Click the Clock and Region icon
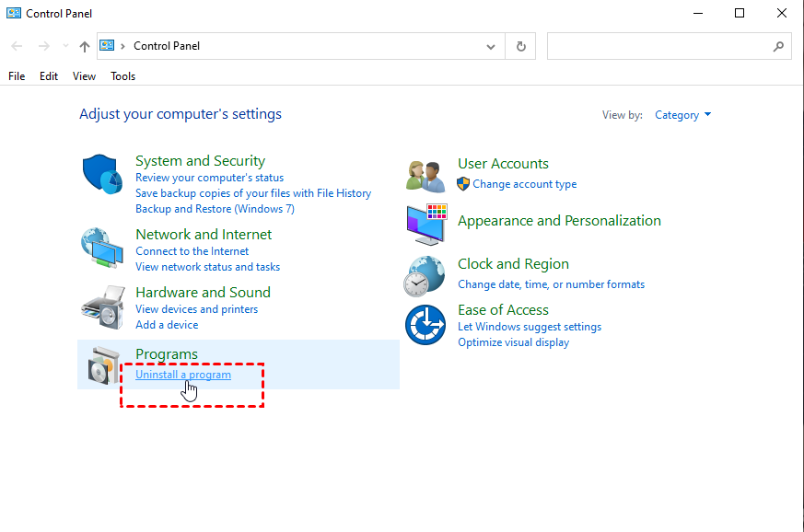 425,274
